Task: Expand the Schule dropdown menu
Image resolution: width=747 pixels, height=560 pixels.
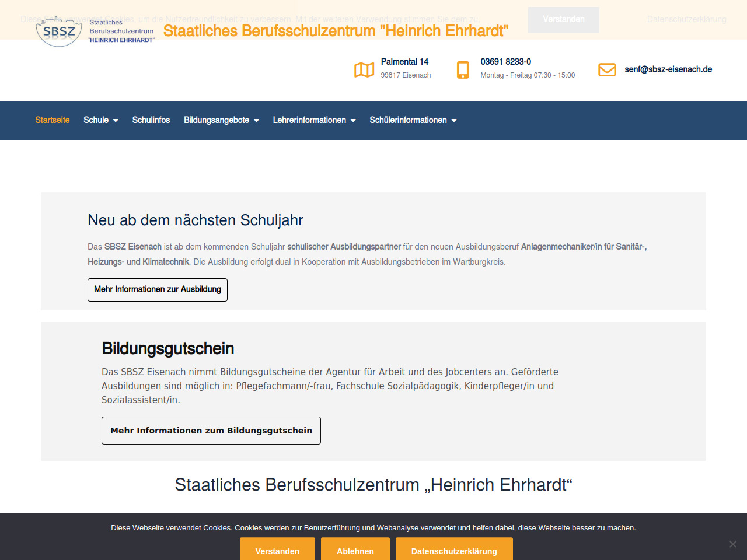Action: click(101, 120)
